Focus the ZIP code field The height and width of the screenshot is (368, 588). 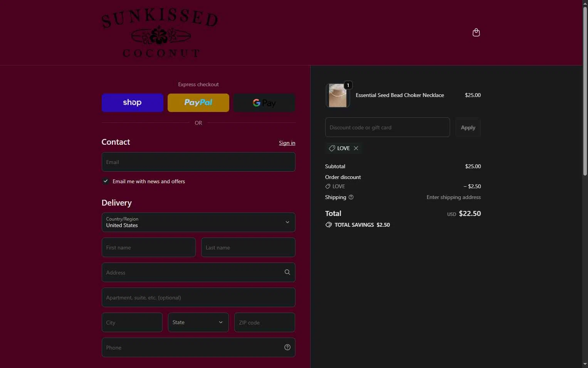click(x=265, y=323)
